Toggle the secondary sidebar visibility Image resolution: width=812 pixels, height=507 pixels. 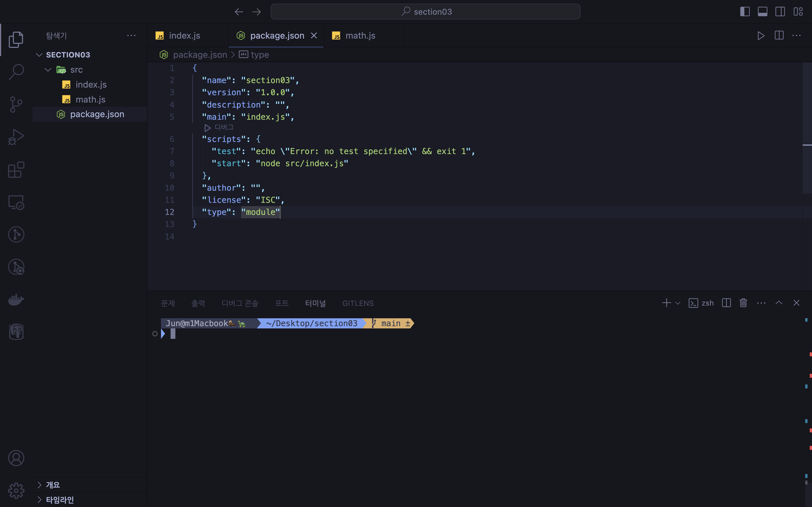point(780,12)
